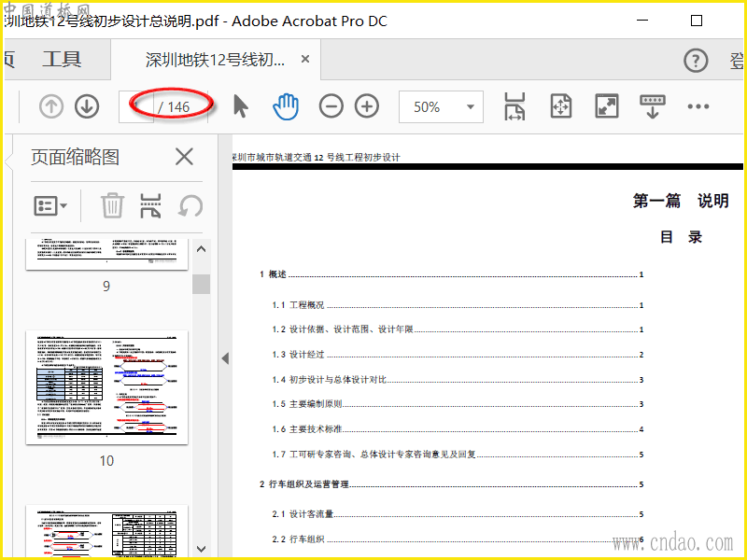The width and height of the screenshot is (747, 560).
Task: Click entry 2 行车组织及运营管理
Action: [452, 484]
